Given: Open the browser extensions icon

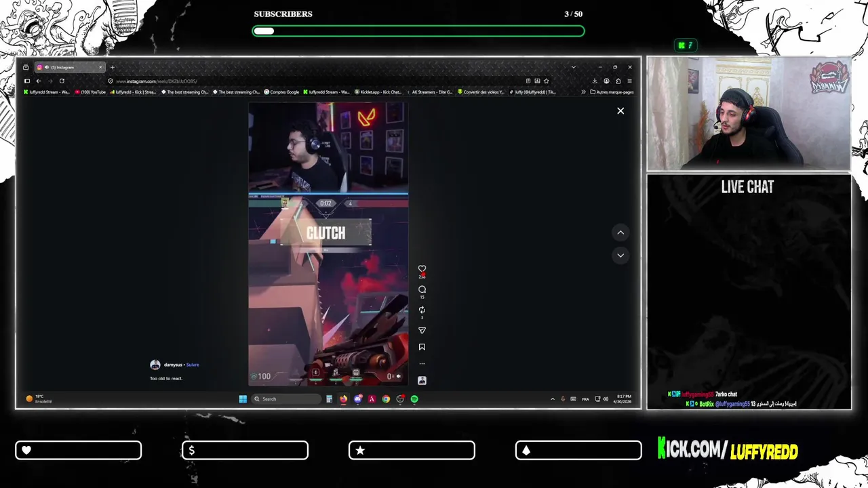Looking at the screenshot, I should click(x=618, y=81).
